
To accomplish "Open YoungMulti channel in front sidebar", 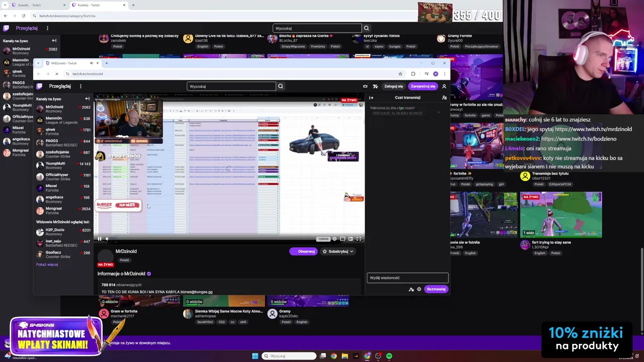I will pos(63,165).
